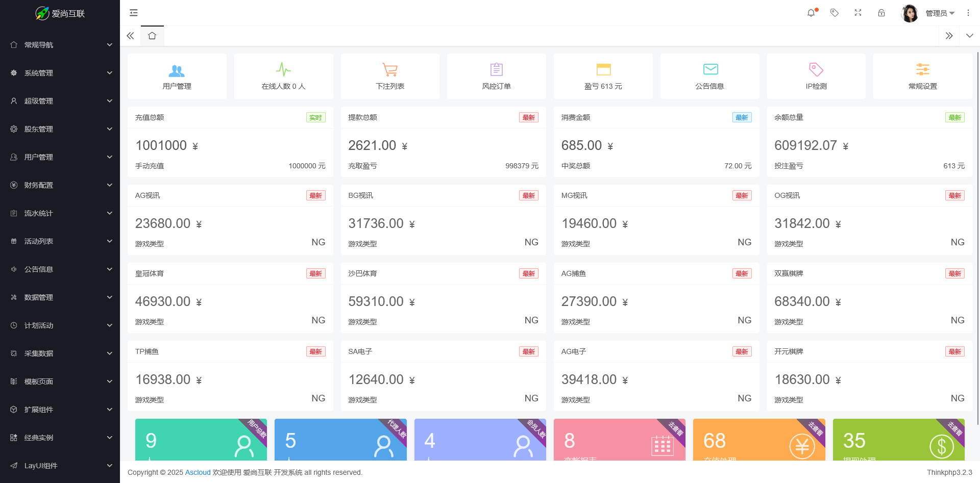Click the green 用户总数 stat card
This screenshot has height=483, width=980.
tap(201, 440)
